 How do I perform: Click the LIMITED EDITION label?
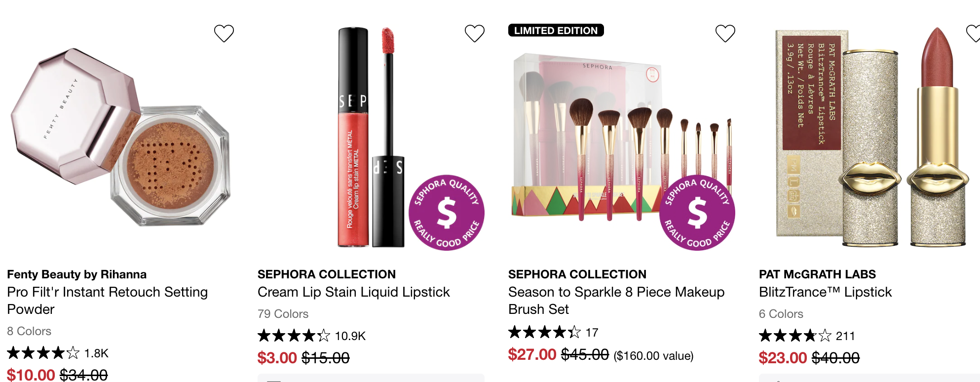click(556, 30)
